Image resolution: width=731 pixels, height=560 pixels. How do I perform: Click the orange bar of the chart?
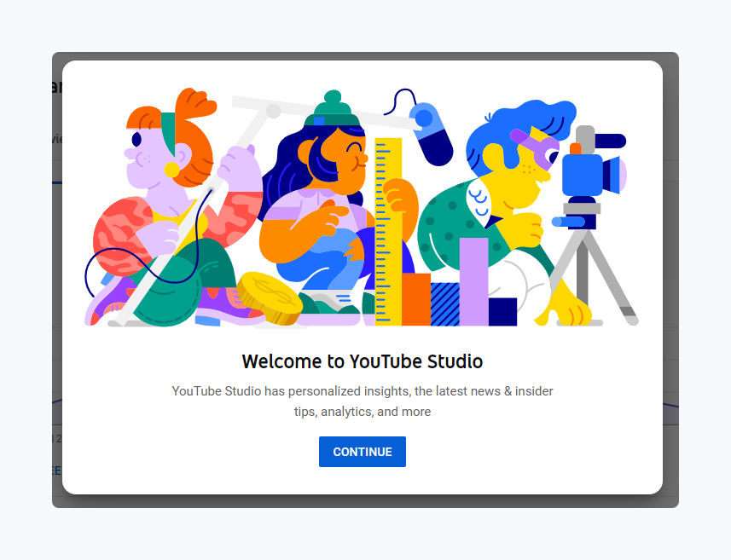point(416,299)
